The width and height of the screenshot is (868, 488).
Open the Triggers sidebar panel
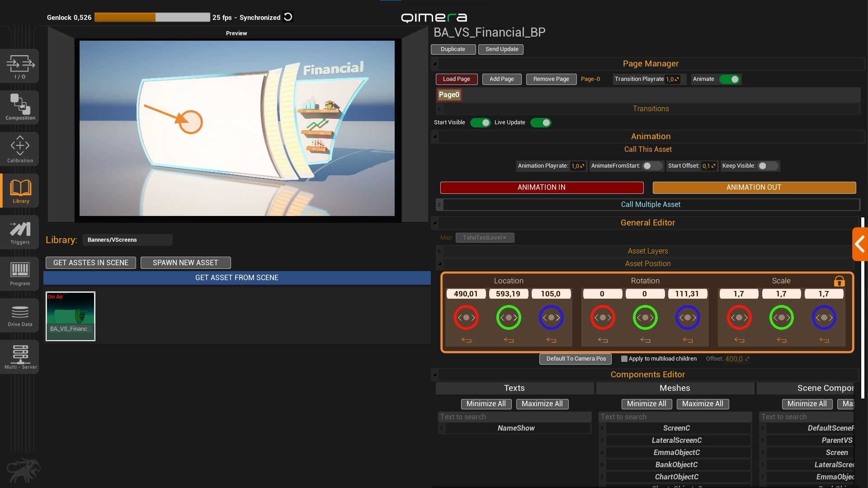(20, 232)
